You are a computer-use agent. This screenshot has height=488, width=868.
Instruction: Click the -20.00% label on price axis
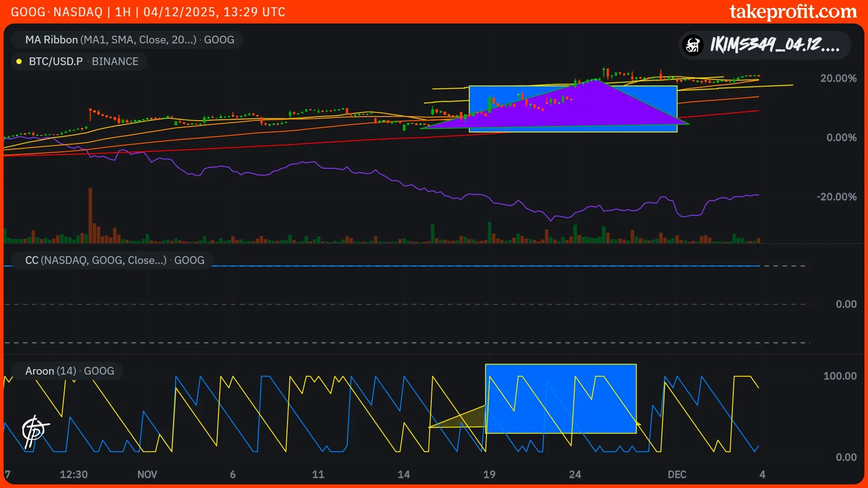836,197
